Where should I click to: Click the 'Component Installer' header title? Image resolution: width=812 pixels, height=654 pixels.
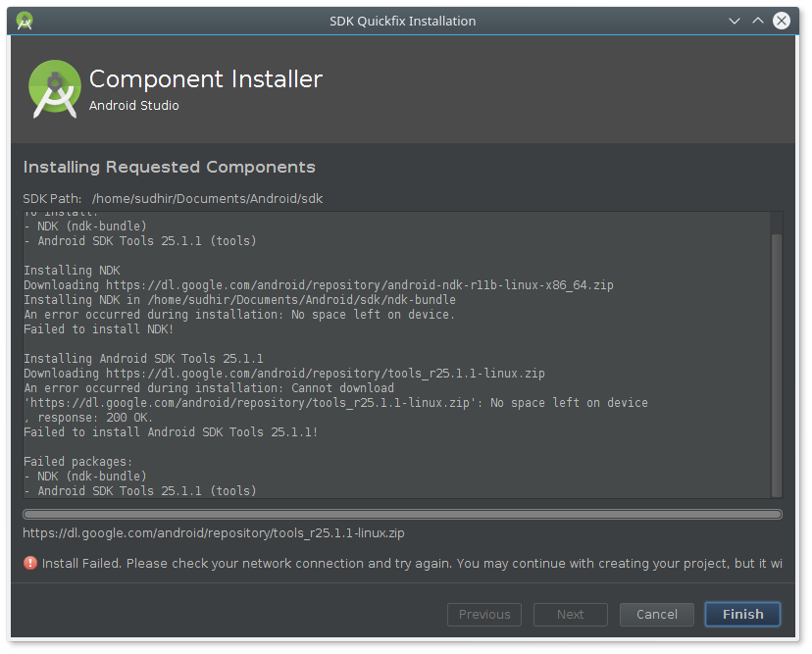pyautogui.click(x=206, y=79)
